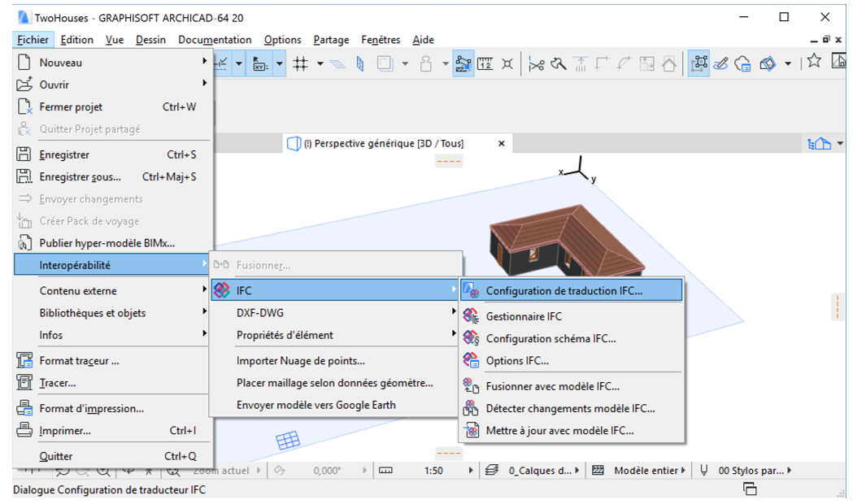Toggle the selection box button in toolbar
Screen dimensions: 857x504
tap(698, 63)
